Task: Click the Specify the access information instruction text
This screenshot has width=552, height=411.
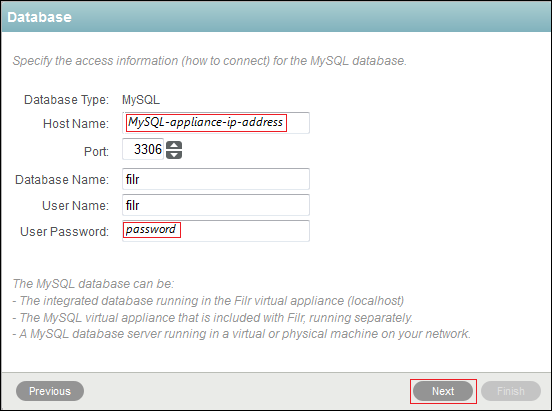Action: pyautogui.click(x=210, y=61)
